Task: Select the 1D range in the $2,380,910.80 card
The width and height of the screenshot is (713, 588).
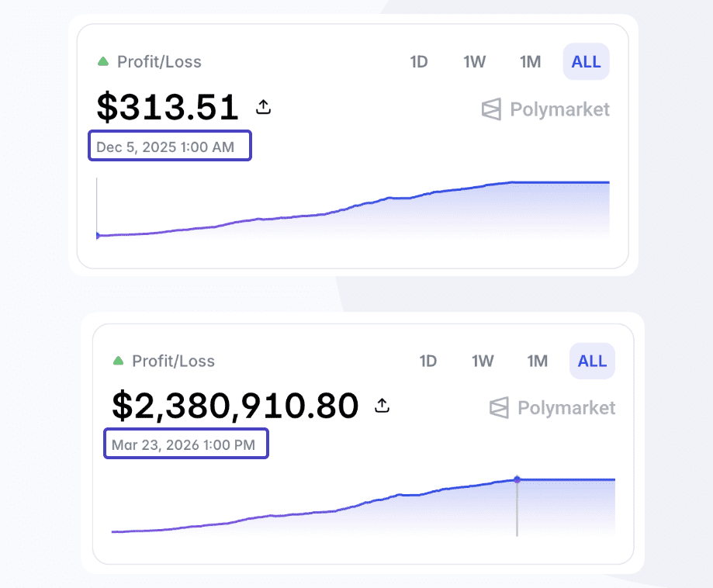Action: point(428,361)
